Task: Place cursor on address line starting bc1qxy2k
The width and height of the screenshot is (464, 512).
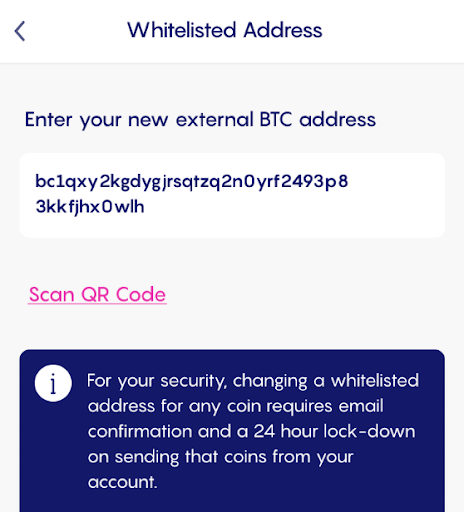Action: pyautogui.click(x=192, y=182)
